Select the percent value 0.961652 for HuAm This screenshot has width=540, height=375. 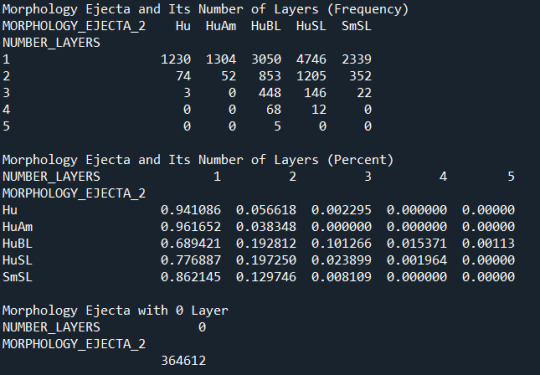[x=190, y=227]
